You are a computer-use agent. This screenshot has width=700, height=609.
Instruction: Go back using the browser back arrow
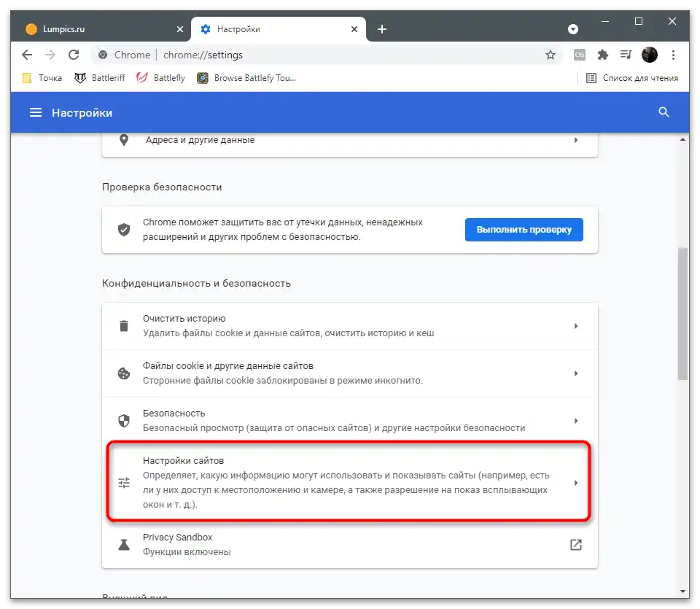(27, 55)
